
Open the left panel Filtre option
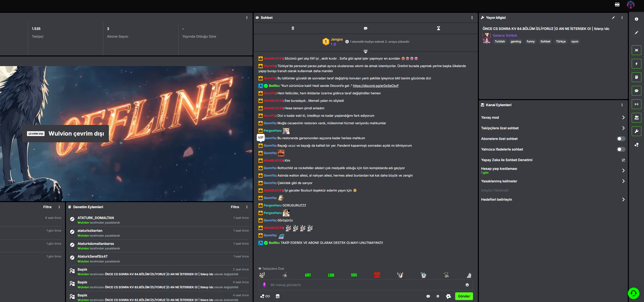pyautogui.click(x=47, y=207)
